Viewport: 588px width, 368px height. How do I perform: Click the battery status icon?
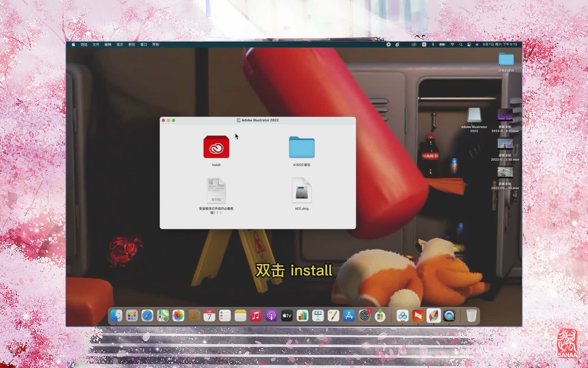(442, 45)
